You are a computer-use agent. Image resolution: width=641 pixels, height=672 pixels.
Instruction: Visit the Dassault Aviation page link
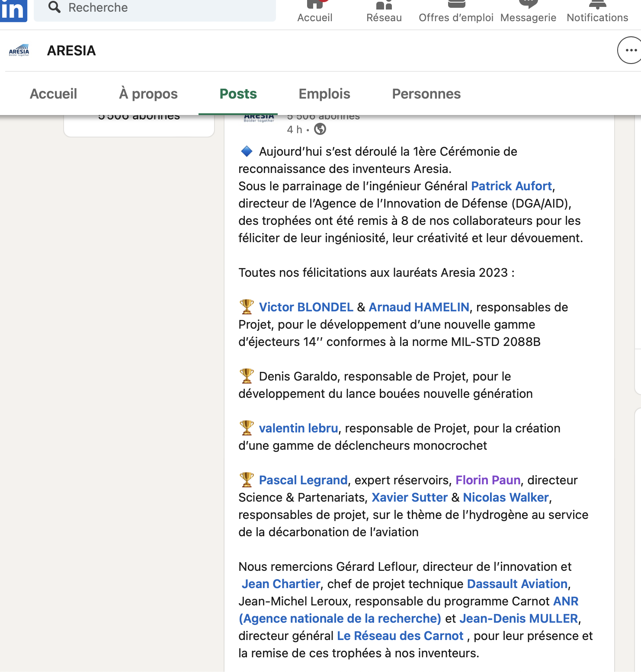tap(517, 584)
